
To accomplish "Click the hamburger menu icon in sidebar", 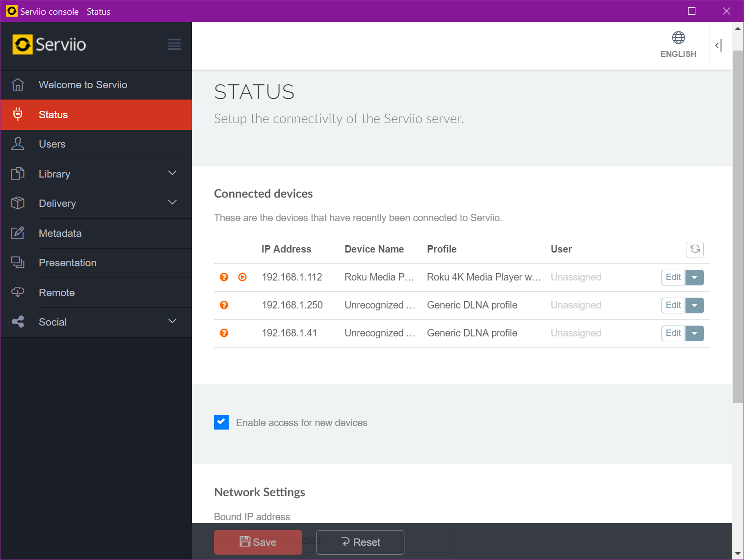I will coord(174,45).
